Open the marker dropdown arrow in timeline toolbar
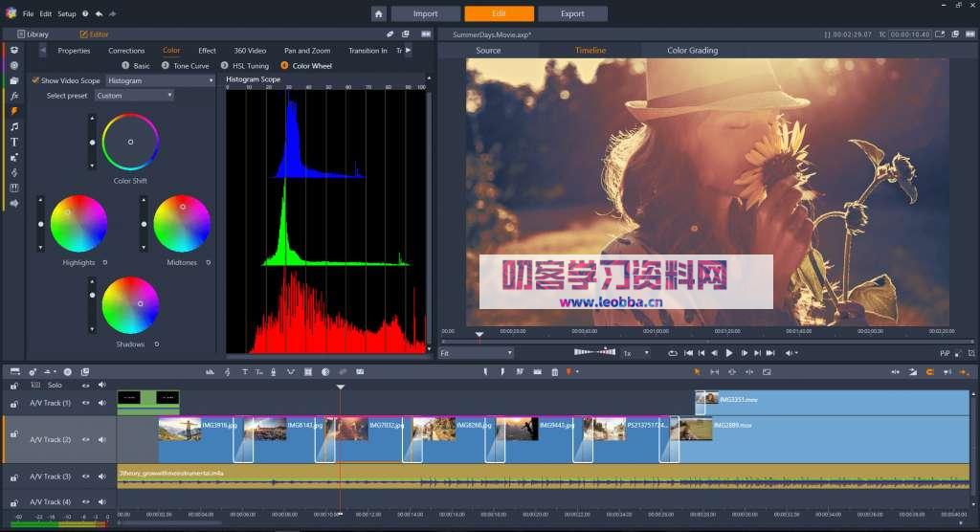Screen dimensions: 980x532 click(577, 372)
